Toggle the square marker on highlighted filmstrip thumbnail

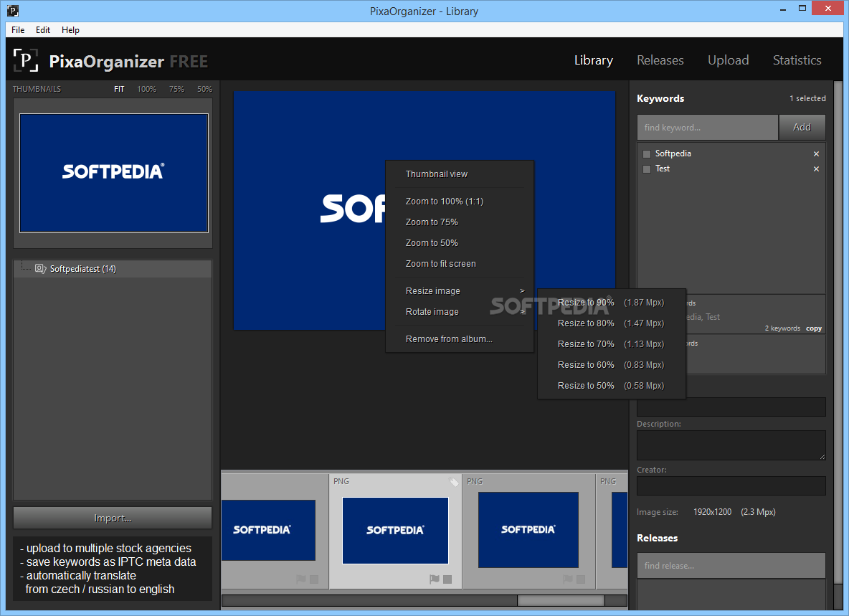point(447,579)
